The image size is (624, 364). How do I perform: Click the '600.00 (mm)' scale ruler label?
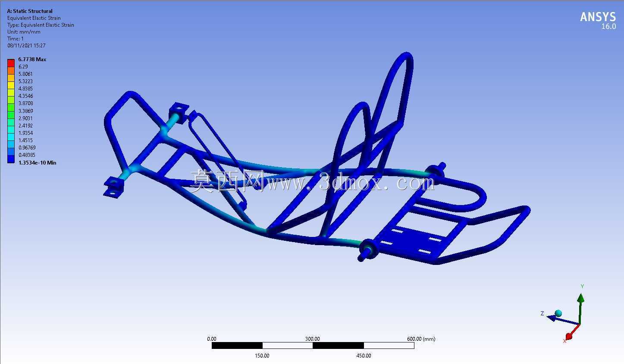(x=421, y=339)
